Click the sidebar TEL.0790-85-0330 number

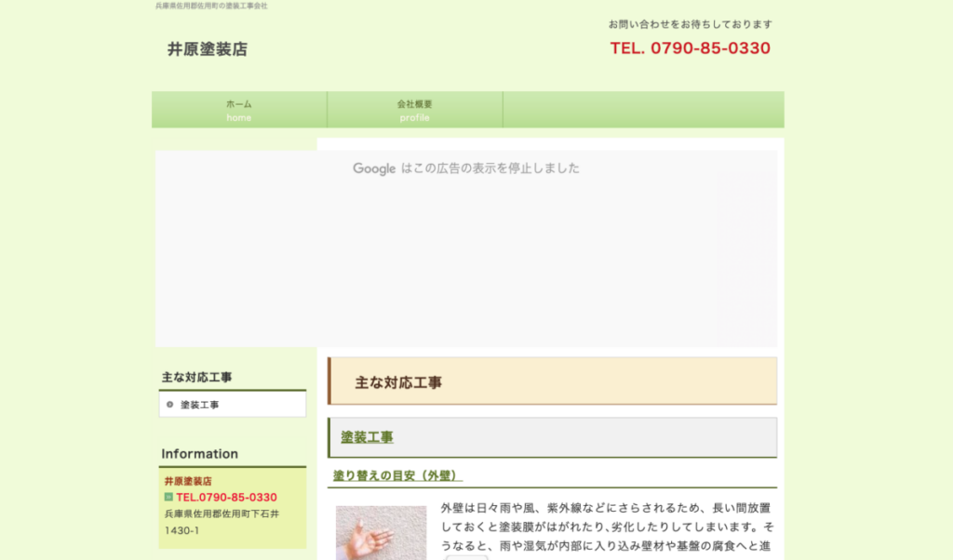click(226, 498)
